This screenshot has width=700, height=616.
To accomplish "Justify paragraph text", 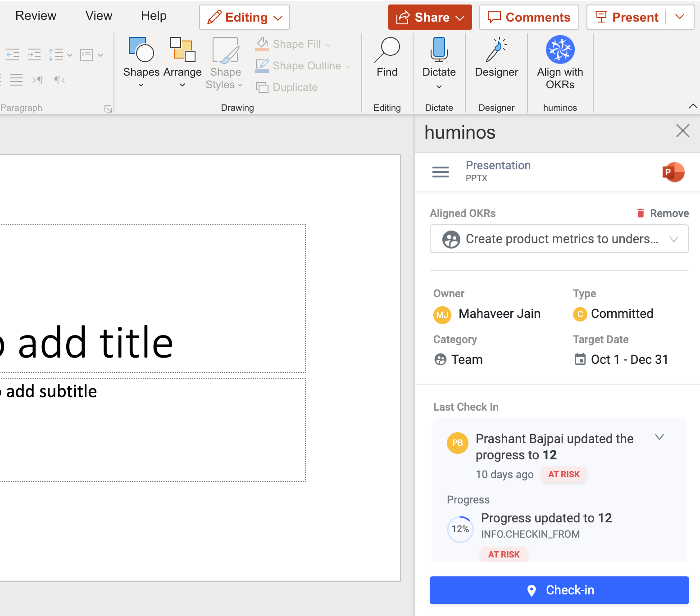I will [16, 80].
